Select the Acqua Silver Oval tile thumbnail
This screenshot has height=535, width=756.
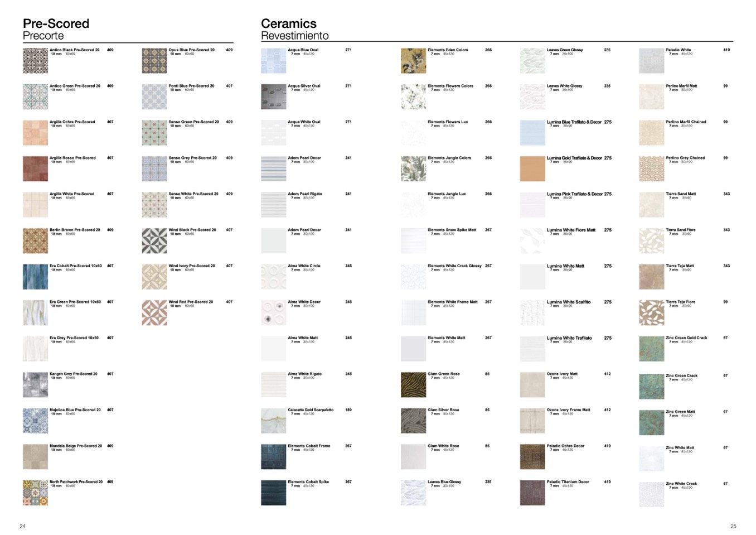click(273, 97)
